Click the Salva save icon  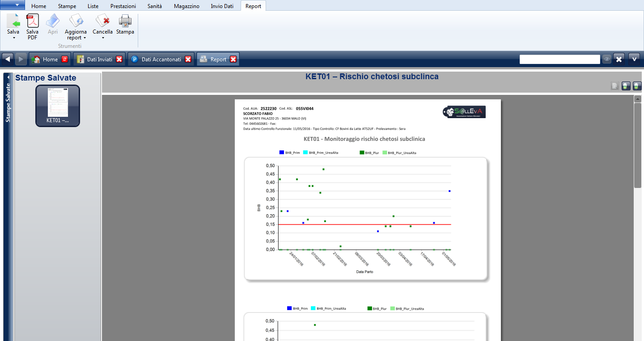[13, 21]
